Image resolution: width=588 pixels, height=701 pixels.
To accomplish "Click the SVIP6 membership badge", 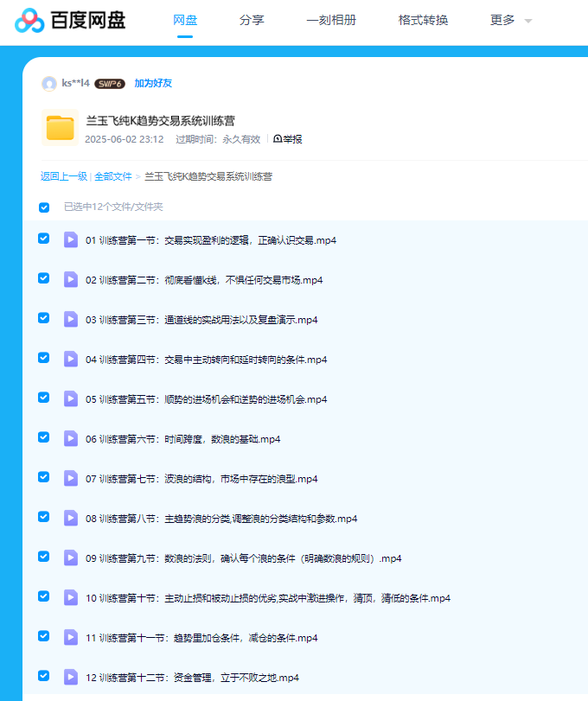I will [x=110, y=84].
